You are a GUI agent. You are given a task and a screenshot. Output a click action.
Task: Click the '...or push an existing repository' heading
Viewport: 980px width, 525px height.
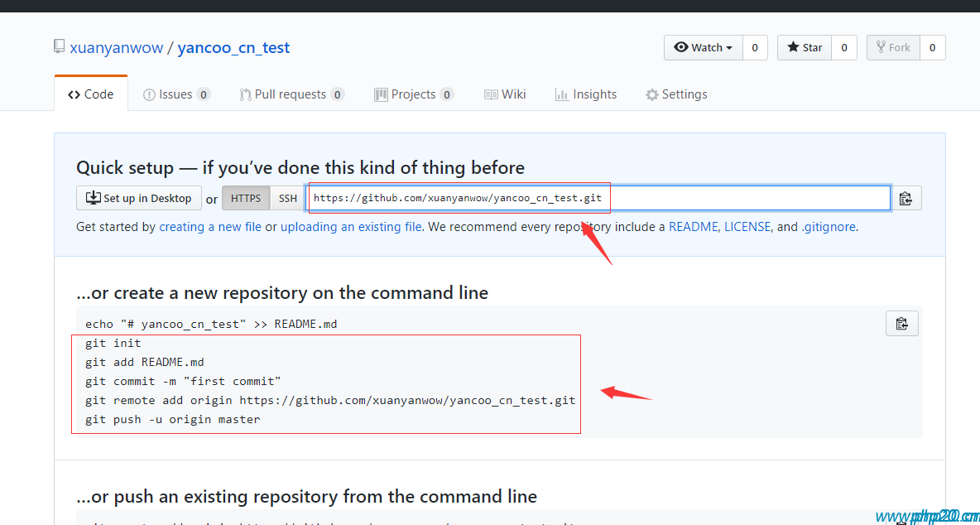(x=306, y=496)
